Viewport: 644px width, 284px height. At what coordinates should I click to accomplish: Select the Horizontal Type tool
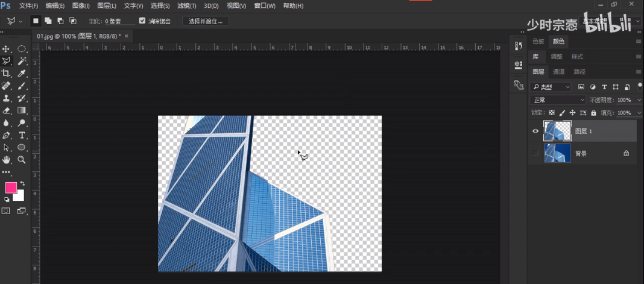[22, 135]
